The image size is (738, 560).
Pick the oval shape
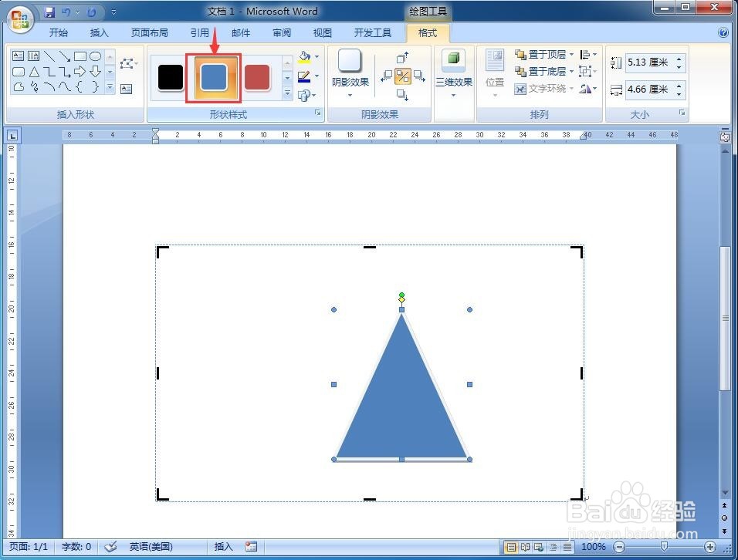(x=96, y=56)
